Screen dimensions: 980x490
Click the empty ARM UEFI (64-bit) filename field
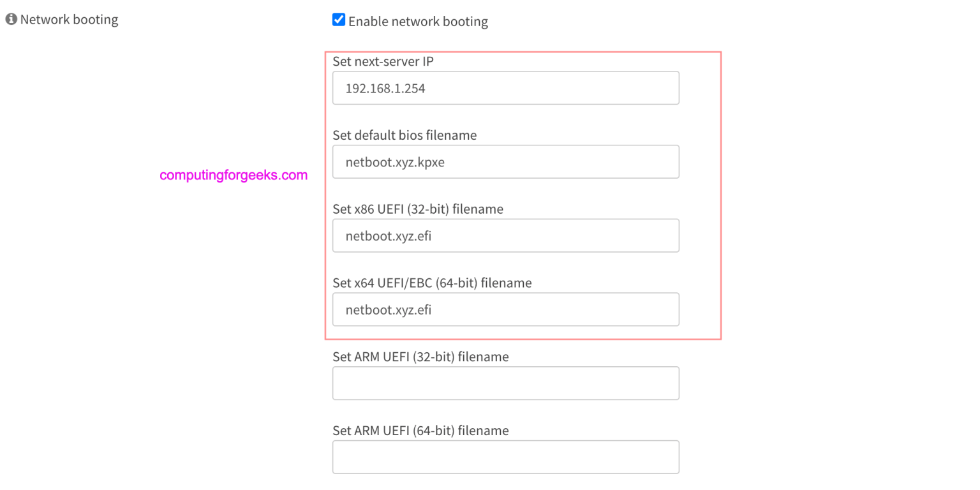tap(506, 457)
